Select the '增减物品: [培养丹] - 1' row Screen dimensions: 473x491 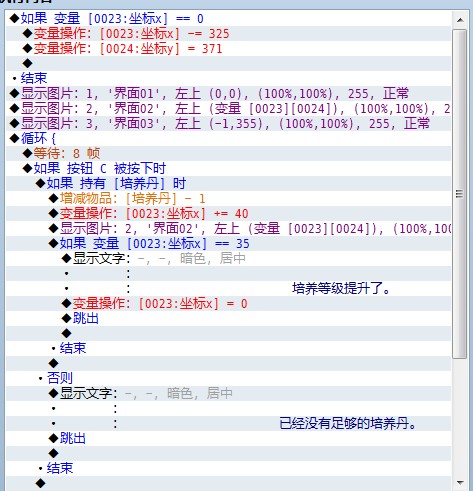[229, 199]
